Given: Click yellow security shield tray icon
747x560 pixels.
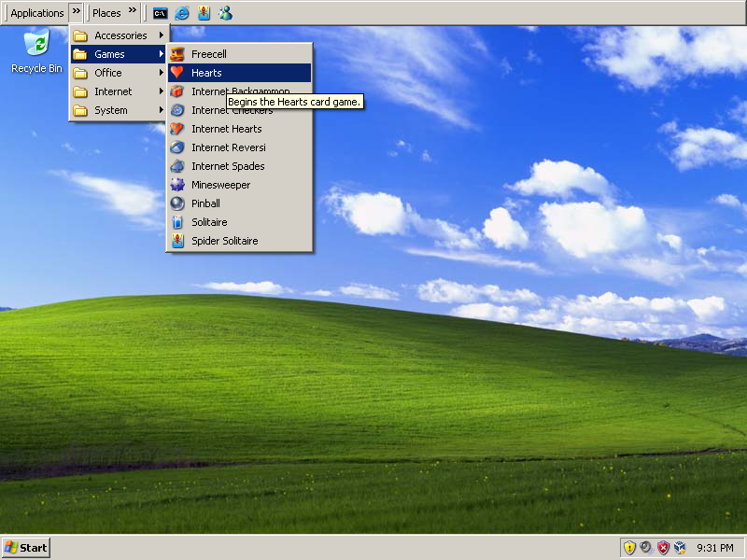Looking at the screenshot, I should click(629, 548).
